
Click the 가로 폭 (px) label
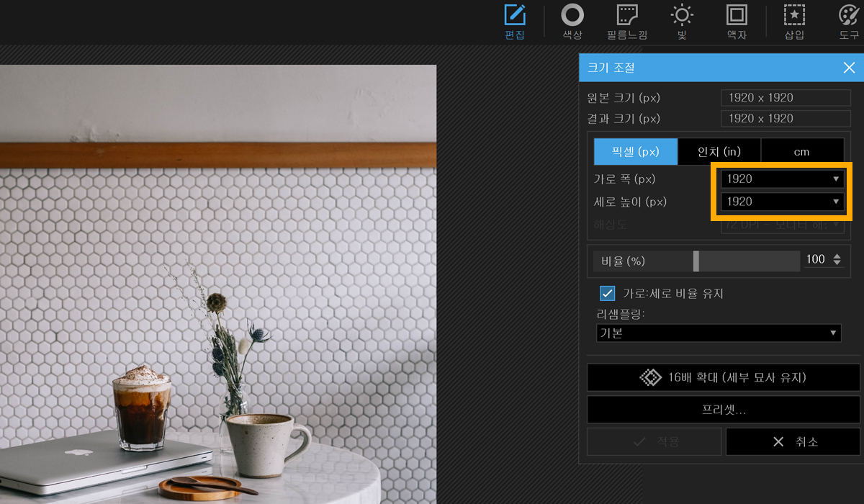click(625, 179)
